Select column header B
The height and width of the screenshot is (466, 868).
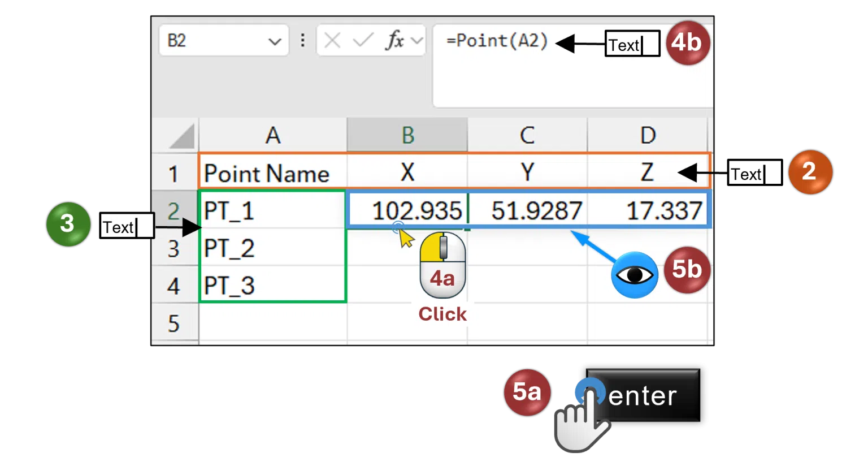pyautogui.click(x=407, y=135)
